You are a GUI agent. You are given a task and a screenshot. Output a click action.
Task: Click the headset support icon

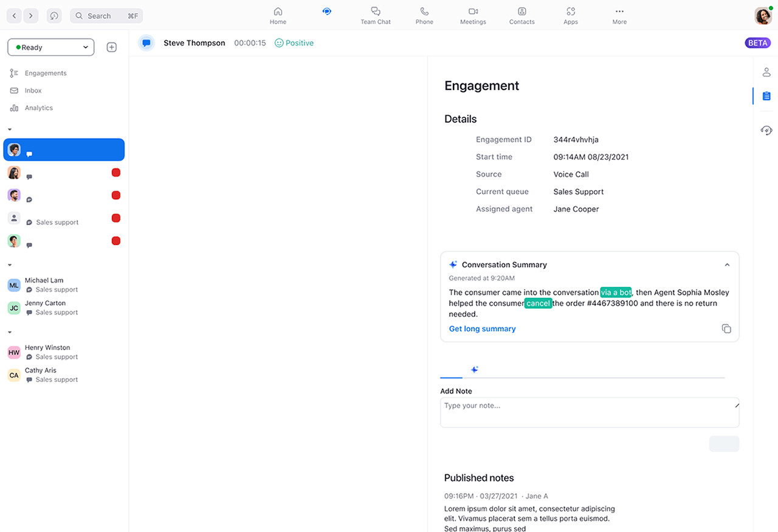point(766,130)
